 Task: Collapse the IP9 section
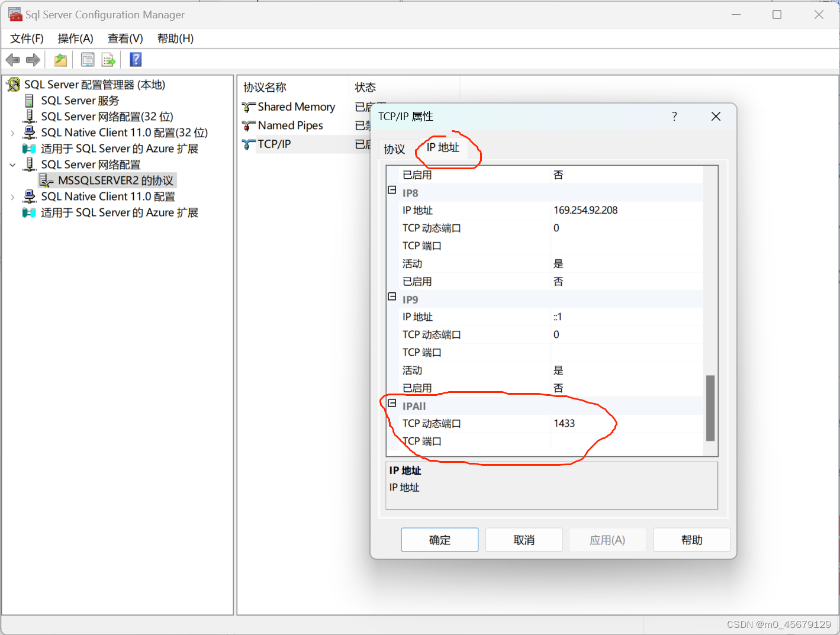[x=392, y=296]
